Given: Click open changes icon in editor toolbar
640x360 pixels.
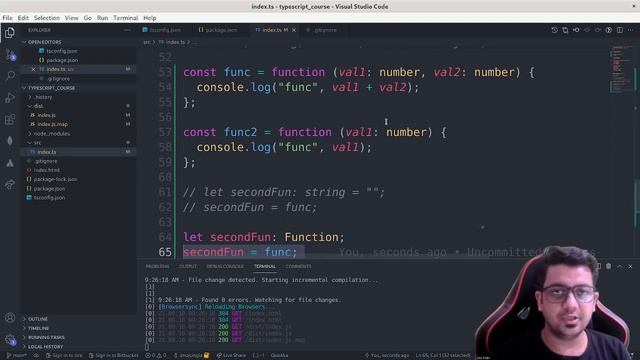Looking at the screenshot, I should (565, 30).
